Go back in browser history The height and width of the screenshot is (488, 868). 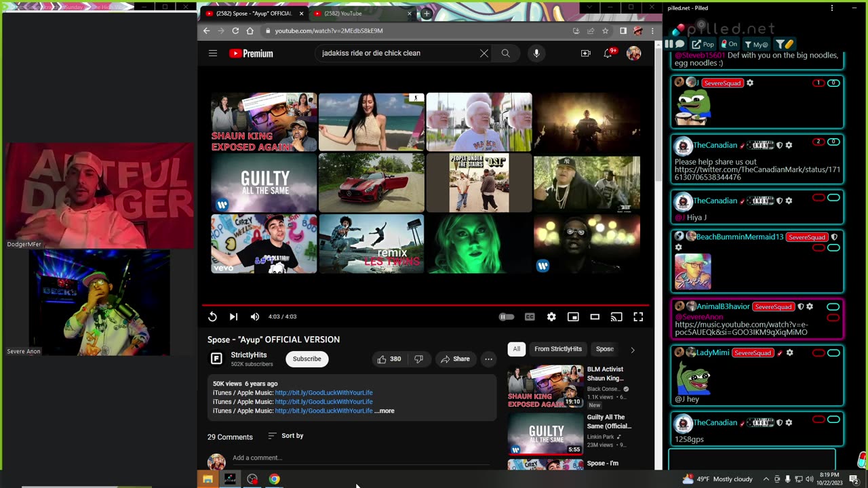coord(207,30)
